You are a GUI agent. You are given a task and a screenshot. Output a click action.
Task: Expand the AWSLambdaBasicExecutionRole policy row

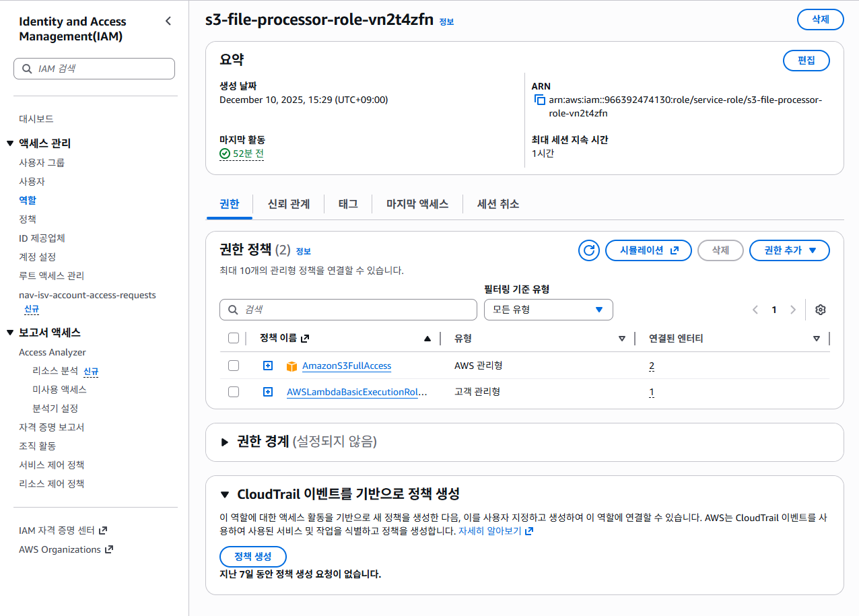coord(268,392)
